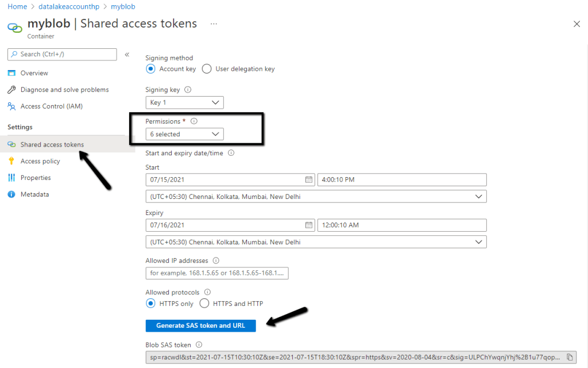Click Generate SAS token and URL button

[200, 325]
